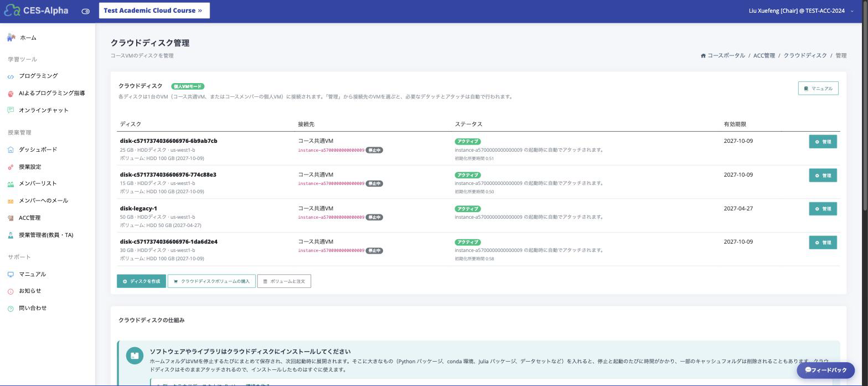Viewport: 868px width, 386px height.
Task: Click the 2027-04-27 expiry date cell
Action: (738, 208)
